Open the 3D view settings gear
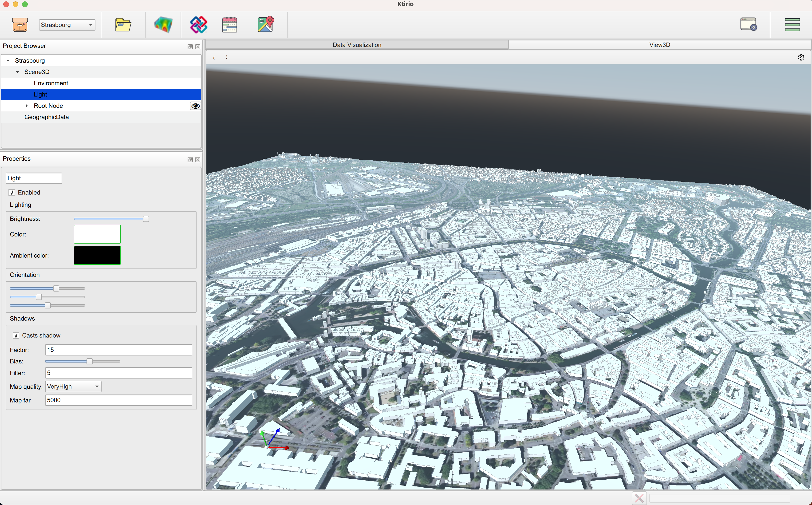The height and width of the screenshot is (505, 812). [801, 57]
